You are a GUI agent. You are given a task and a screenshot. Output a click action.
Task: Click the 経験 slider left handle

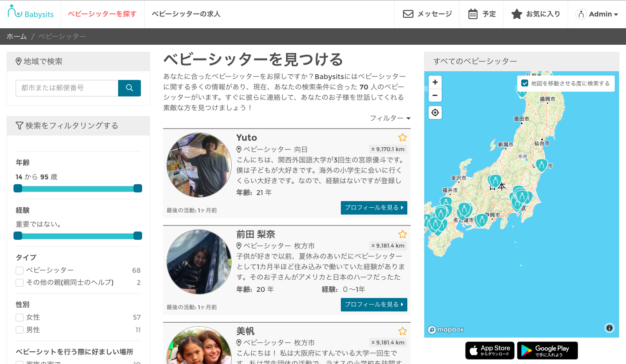18,235
